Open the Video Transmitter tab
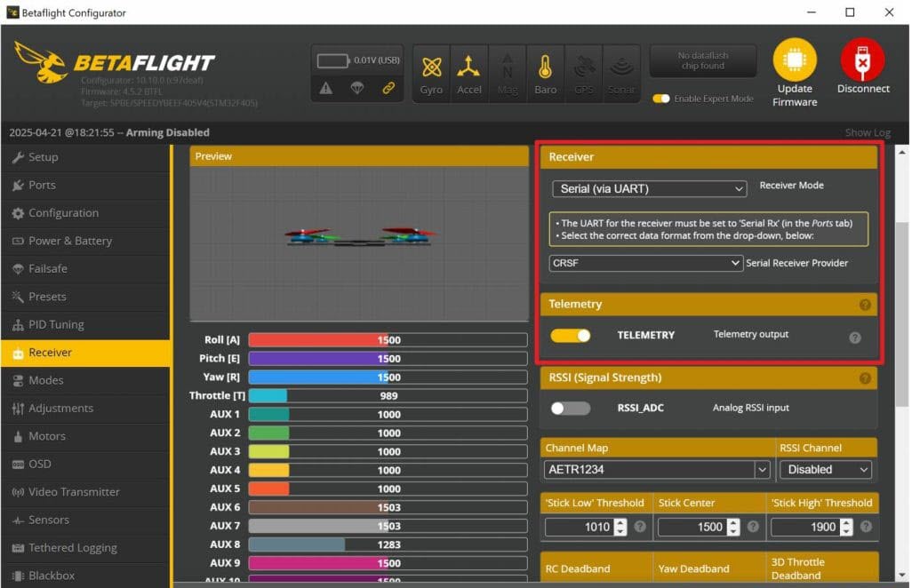The width and height of the screenshot is (912, 588). [x=85, y=492]
